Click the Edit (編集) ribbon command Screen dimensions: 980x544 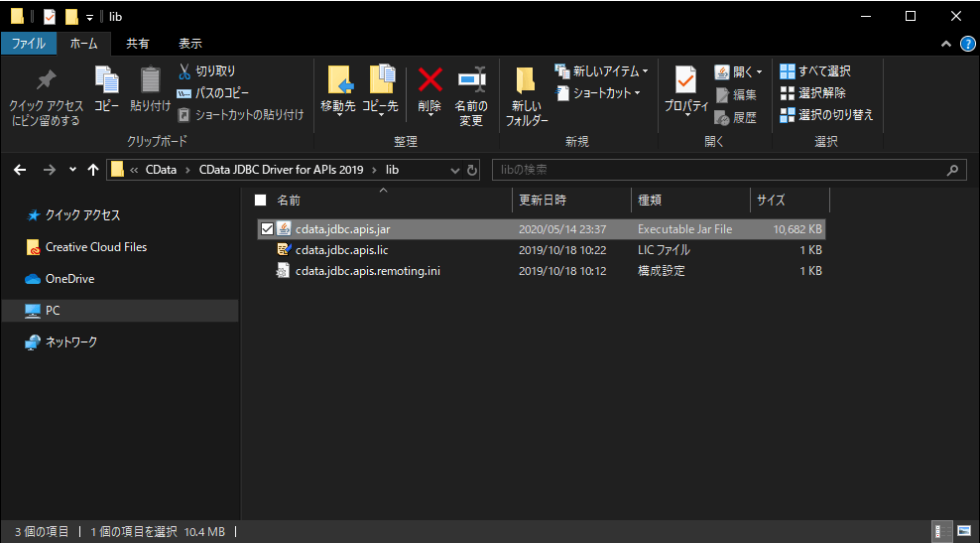[x=736, y=95]
